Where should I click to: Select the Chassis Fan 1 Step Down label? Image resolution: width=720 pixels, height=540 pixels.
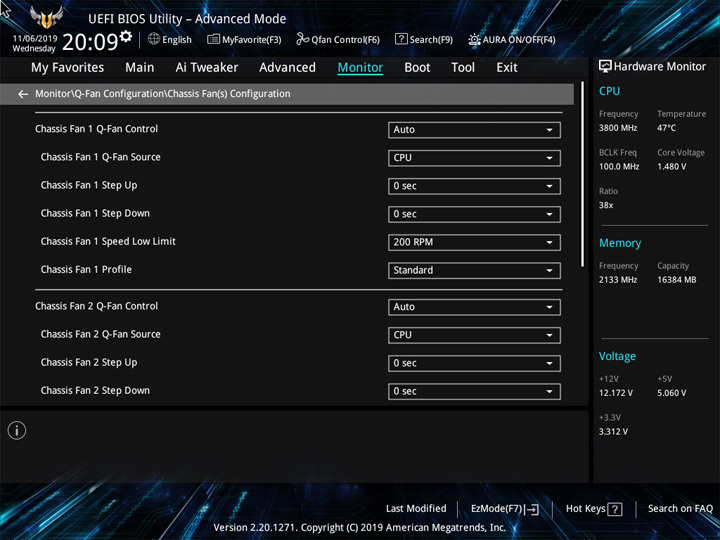pos(95,214)
